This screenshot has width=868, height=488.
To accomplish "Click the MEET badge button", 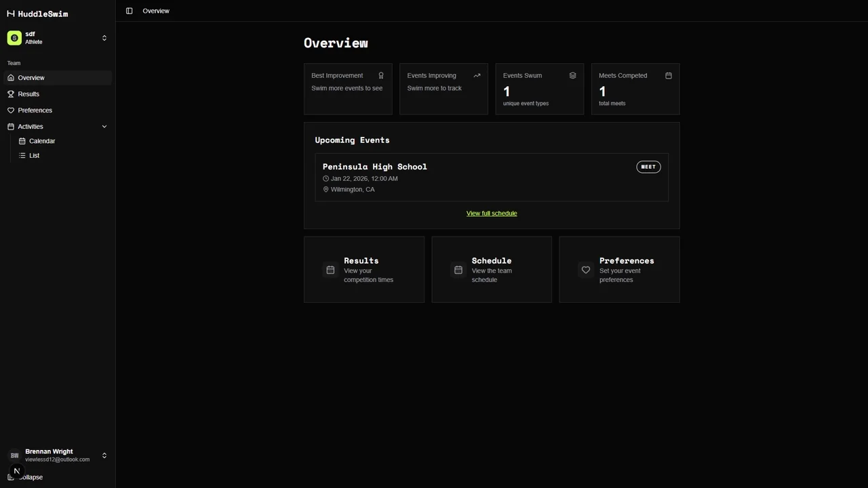I will pyautogui.click(x=648, y=167).
